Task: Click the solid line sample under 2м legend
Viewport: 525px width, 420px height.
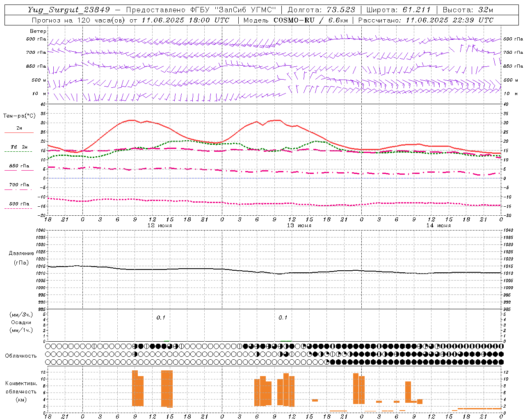Action: click(x=19, y=132)
